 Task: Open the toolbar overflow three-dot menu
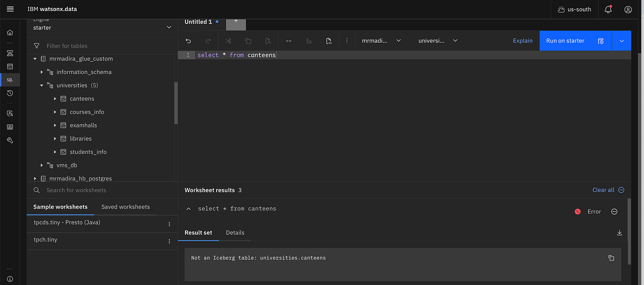point(347,40)
